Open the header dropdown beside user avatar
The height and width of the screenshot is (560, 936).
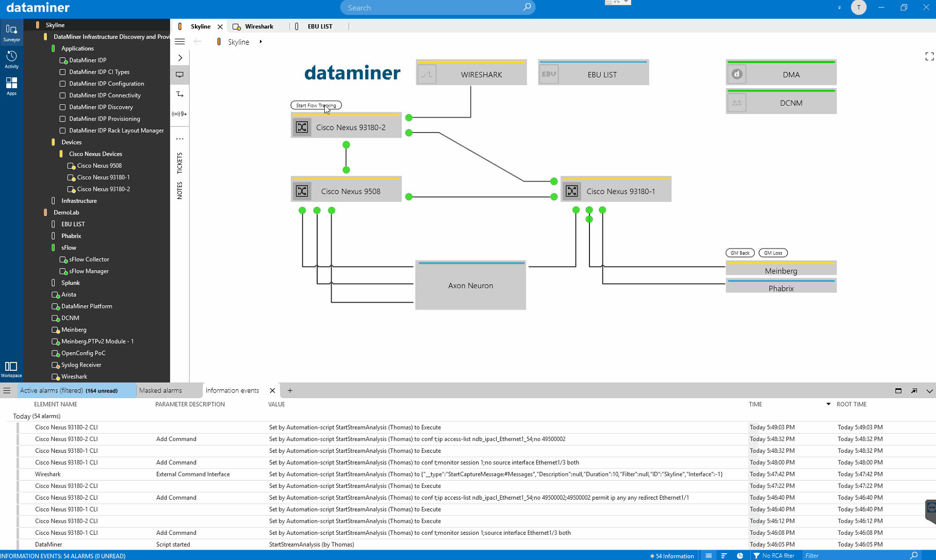point(840,7)
